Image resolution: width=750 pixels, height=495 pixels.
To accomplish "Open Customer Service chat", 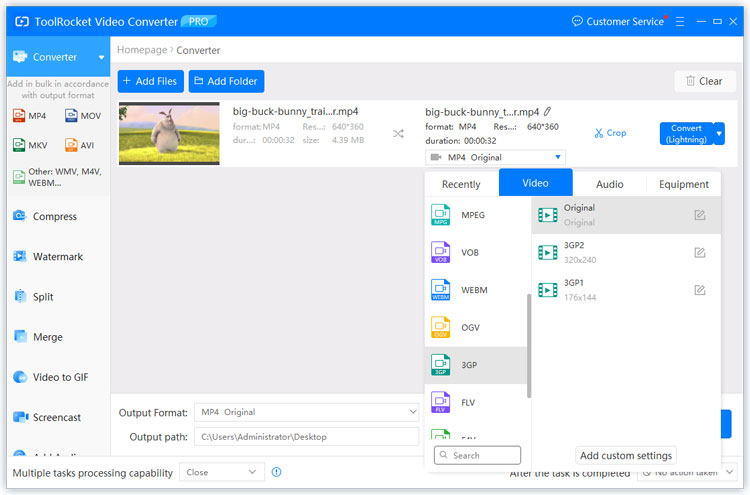I will coord(618,22).
